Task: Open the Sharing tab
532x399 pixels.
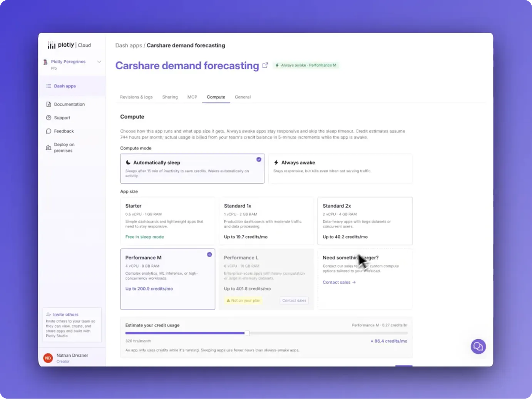Action: pyautogui.click(x=170, y=97)
